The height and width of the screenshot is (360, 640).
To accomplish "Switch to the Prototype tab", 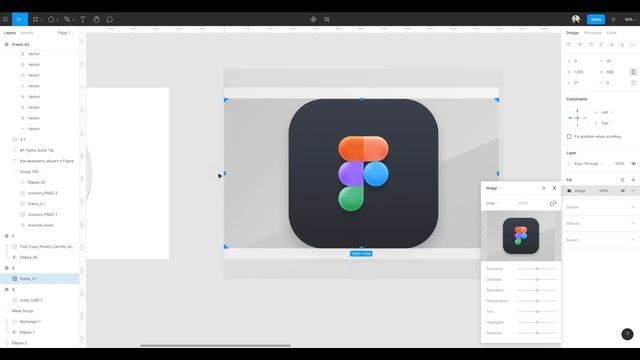I will point(593,33).
